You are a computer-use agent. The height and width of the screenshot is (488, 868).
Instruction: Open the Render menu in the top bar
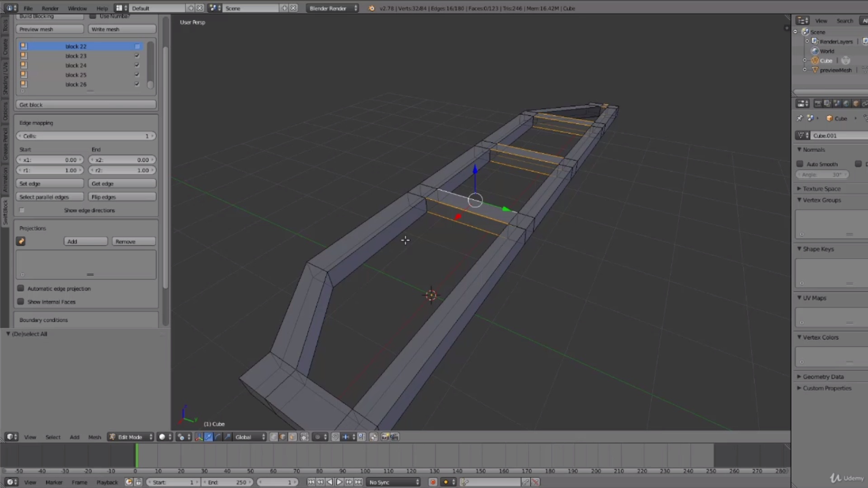[x=50, y=8]
